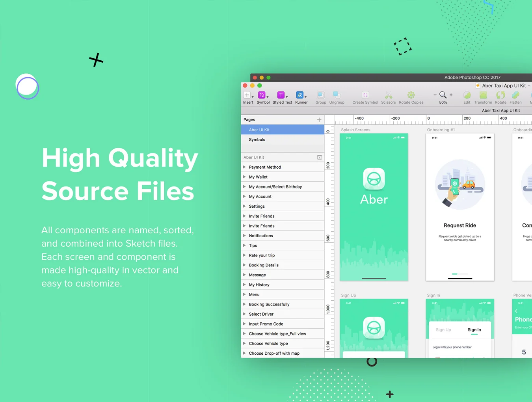
Task: Click the Group toolbar icon
Action: (x=321, y=95)
